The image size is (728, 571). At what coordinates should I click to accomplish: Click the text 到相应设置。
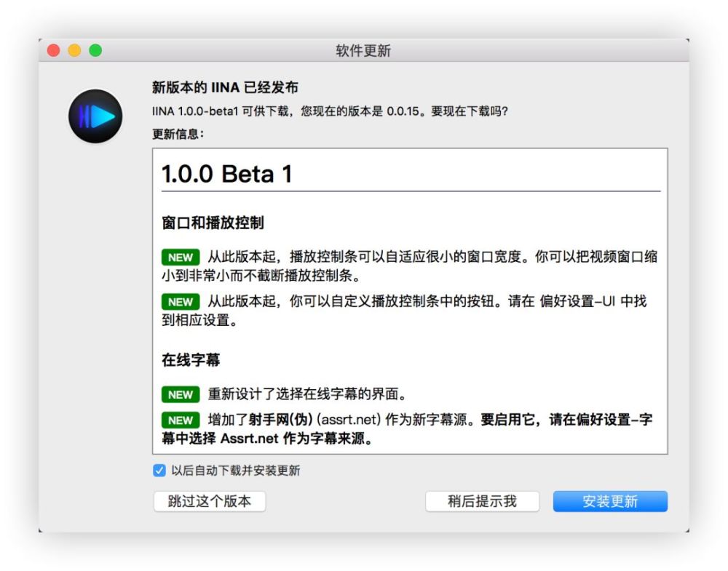click(x=199, y=320)
